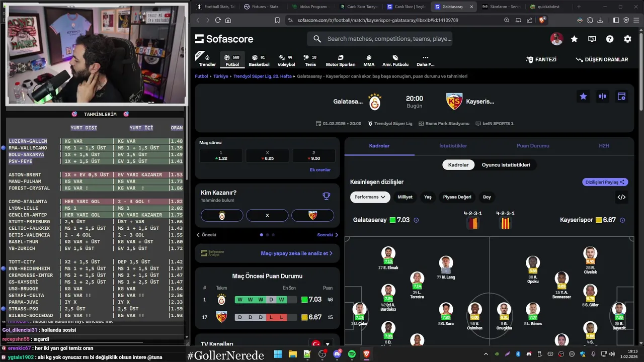This screenshot has height=362, width=644.
Task: Open DÜŞEN ORANLAR button
Action: 602,59
